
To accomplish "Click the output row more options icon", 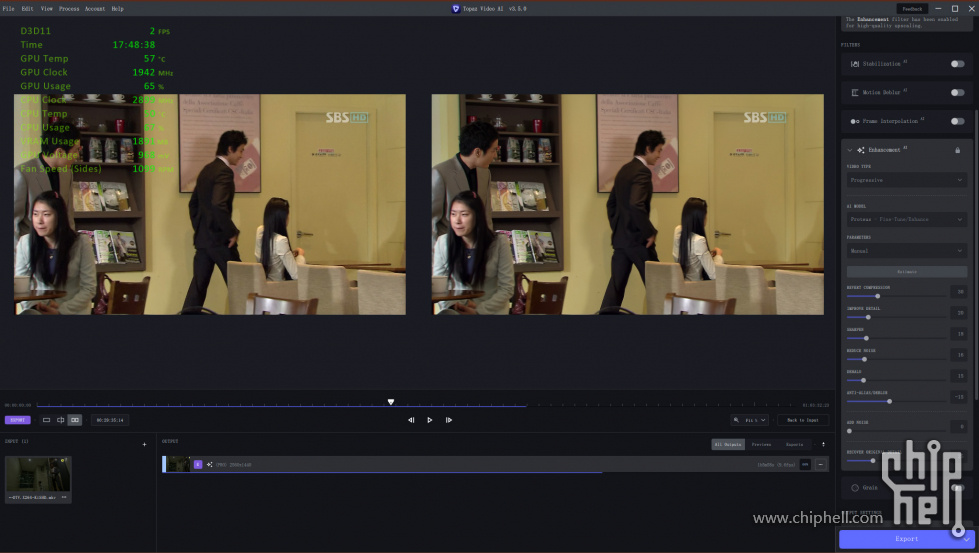I will (805, 464).
